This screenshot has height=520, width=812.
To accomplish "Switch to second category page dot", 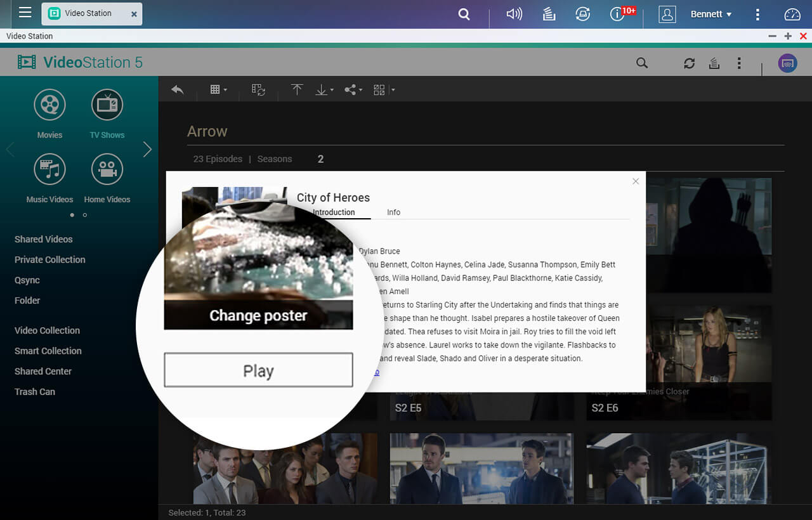I will 85,215.
